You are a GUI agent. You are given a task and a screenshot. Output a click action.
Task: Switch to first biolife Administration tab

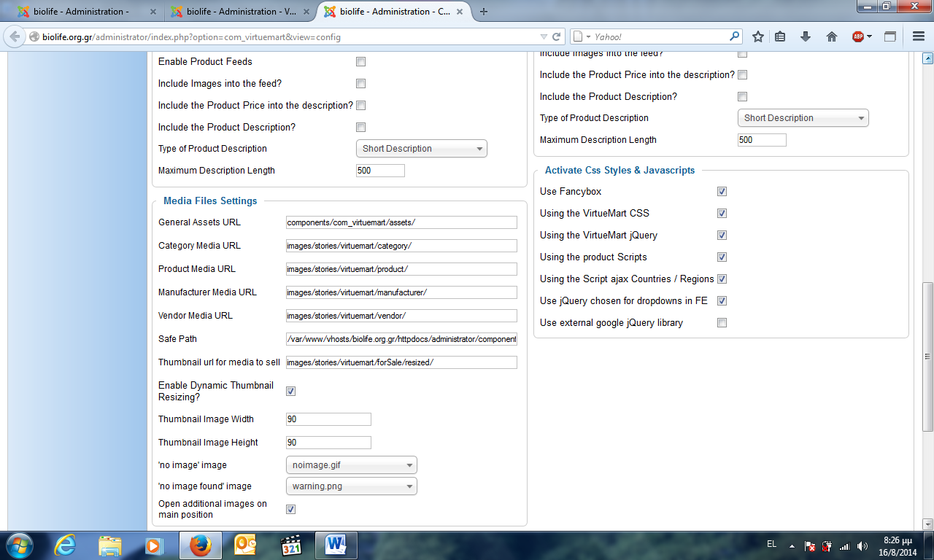tap(88, 12)
